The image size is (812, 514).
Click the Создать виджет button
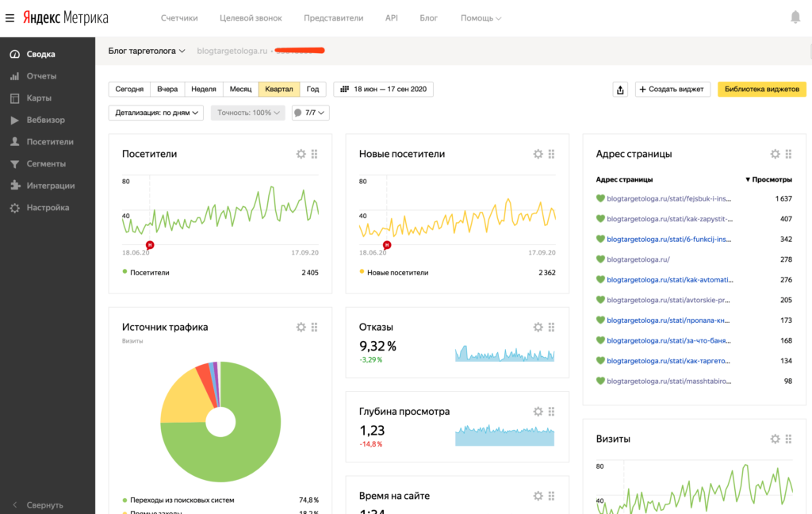click(x=672, y=90)
